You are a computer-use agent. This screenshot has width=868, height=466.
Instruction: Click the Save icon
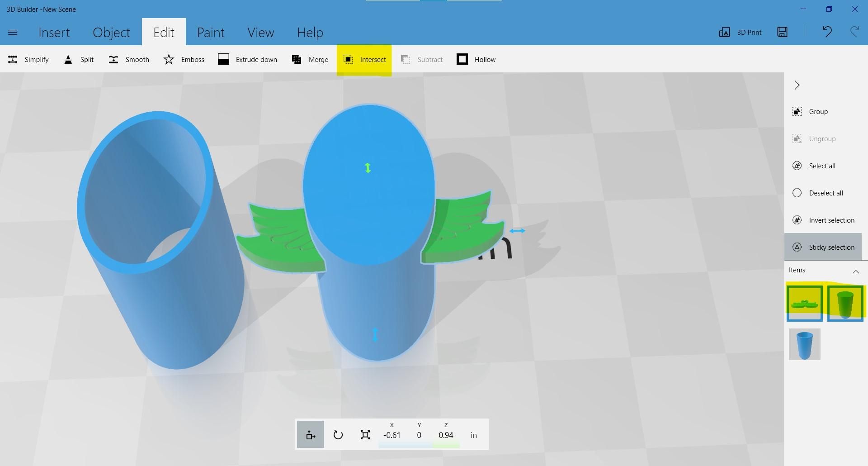pyautogui.click(x=783, y=32)
